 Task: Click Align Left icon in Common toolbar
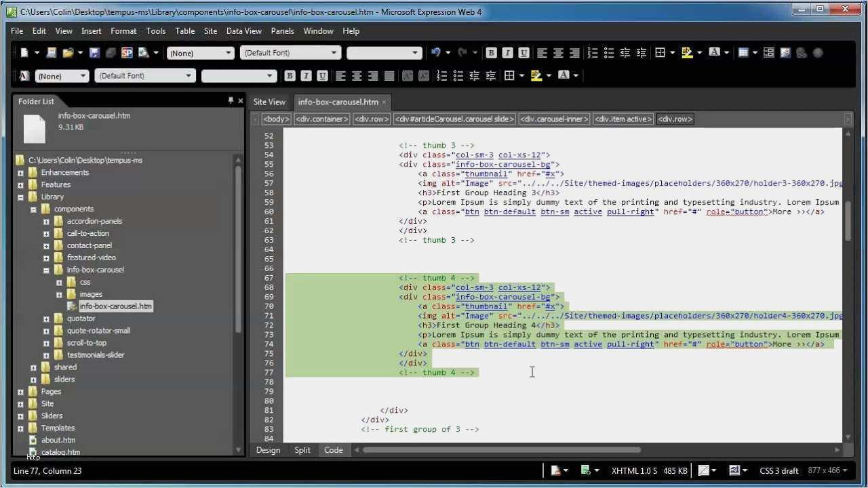(x=542, y=53)
